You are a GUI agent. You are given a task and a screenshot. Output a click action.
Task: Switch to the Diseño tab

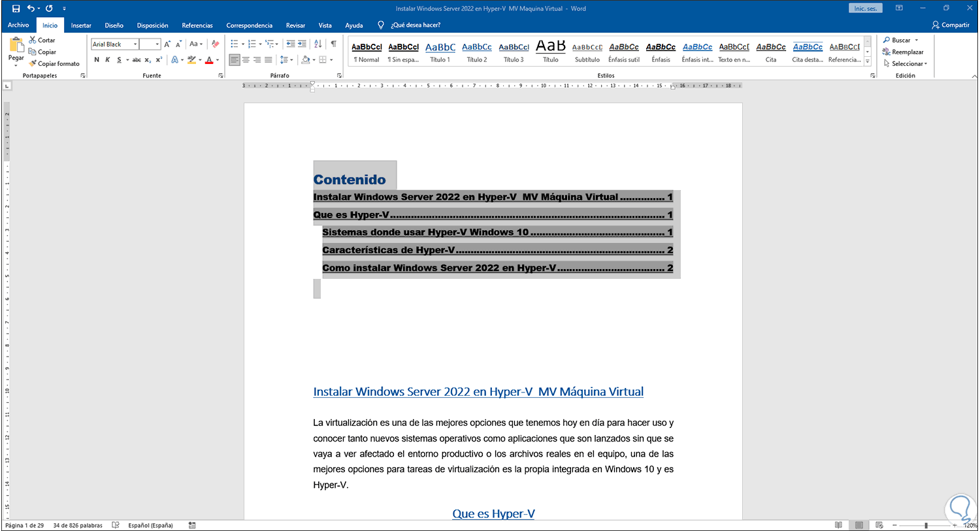[114, 25]
